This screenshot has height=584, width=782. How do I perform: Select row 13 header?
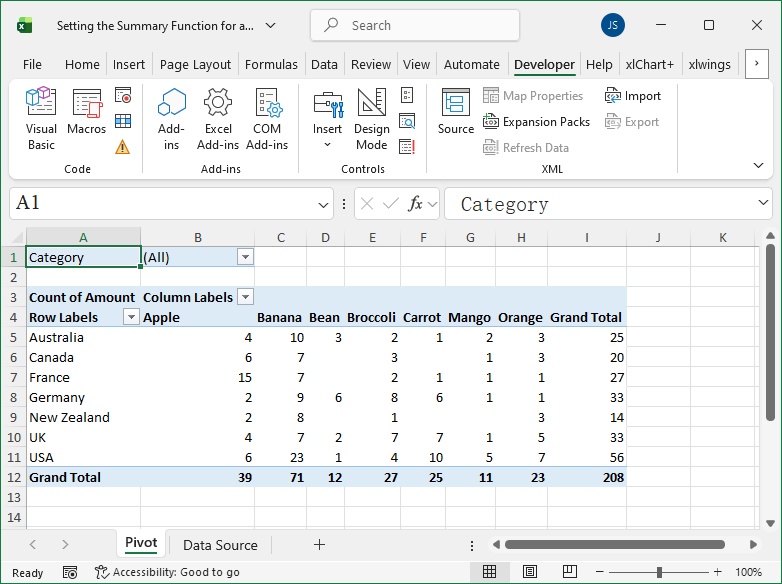click(13, 497)
